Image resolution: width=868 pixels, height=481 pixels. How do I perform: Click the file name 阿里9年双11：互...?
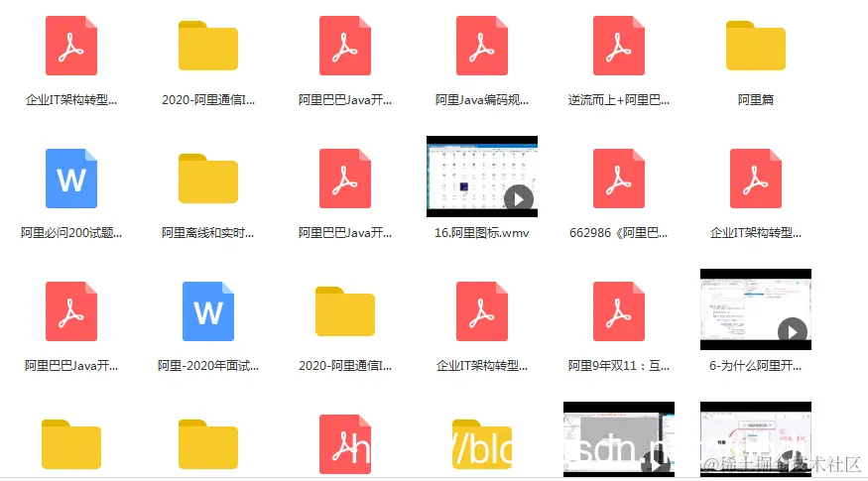pos(618,366)
